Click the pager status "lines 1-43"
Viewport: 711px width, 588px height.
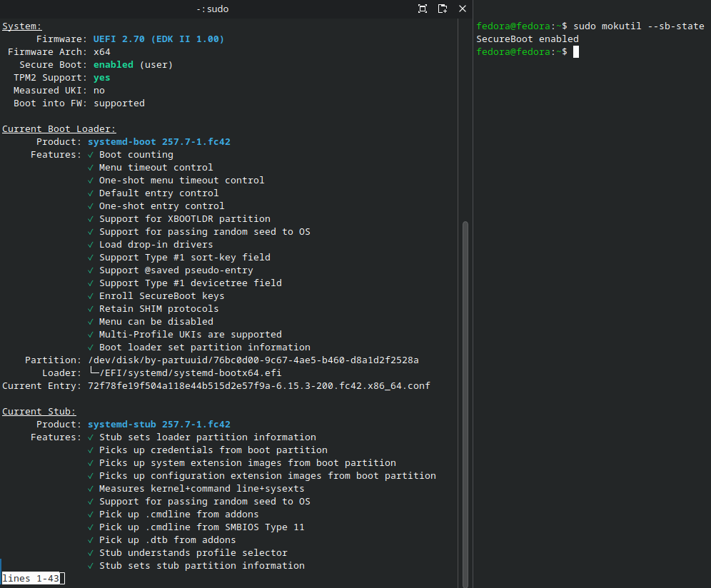pyautogui.click(x=31, y=579)
